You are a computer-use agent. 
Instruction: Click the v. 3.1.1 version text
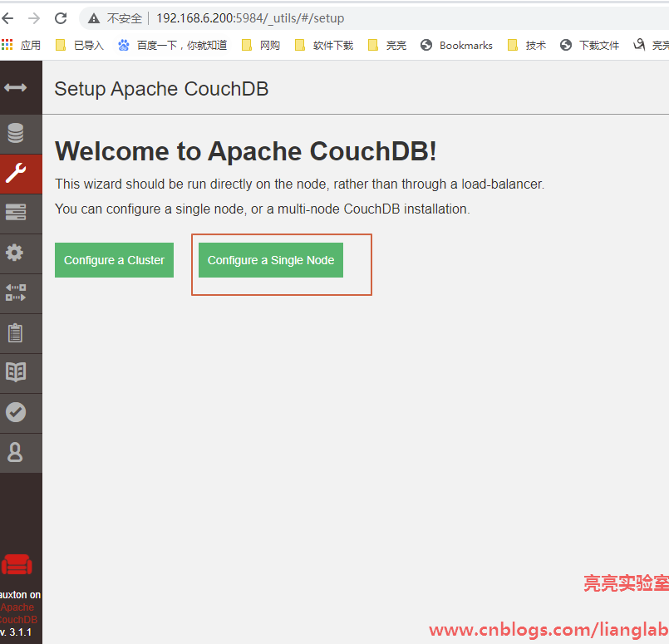(x=17, y=632)
